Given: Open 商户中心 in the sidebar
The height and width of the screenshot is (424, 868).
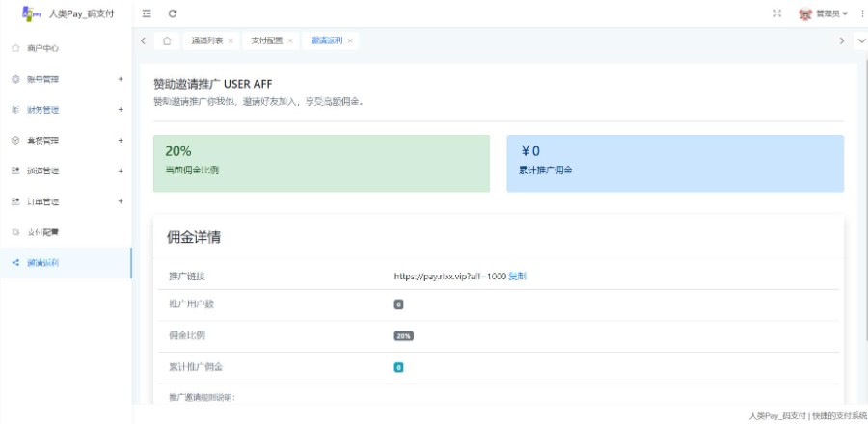Looking at the screenshot, I should coord(66,48).
